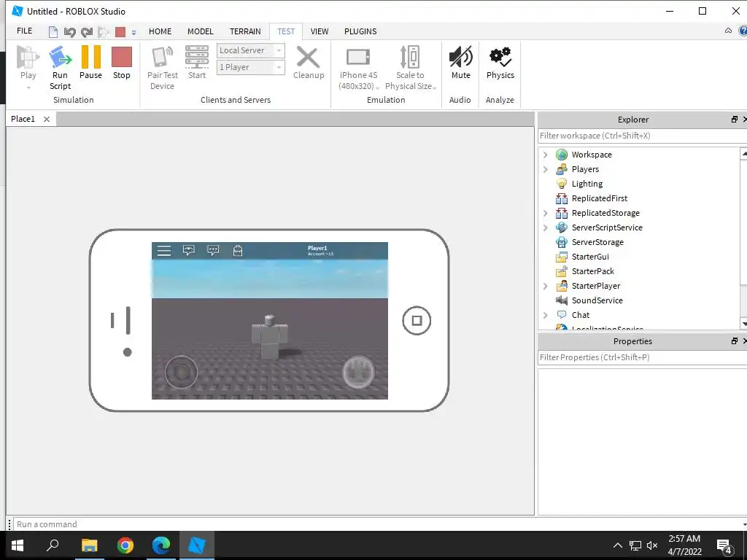The width and height of the screenshot is (747, 560).
Task: Open Windows taskbar search
Action: point(53,545)
